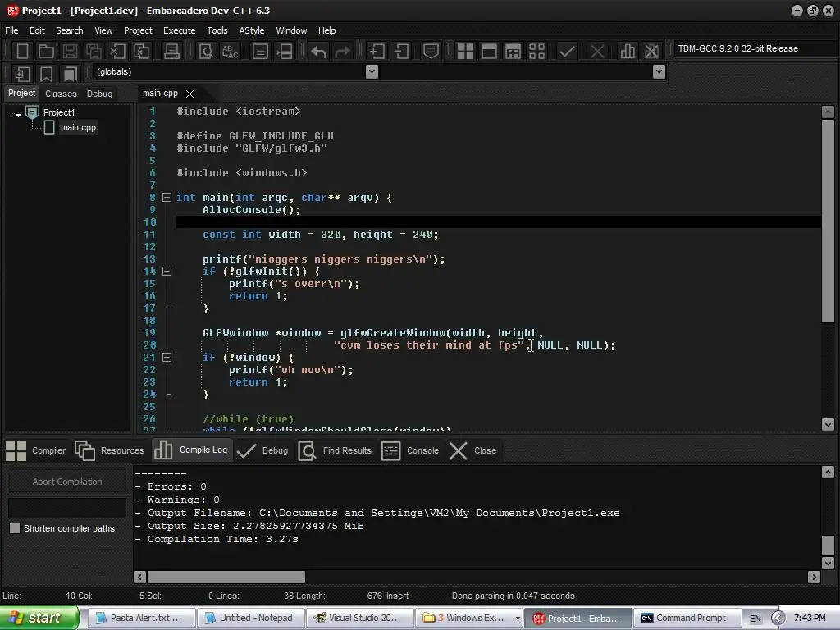Click the compile log horizontal scrollbar thumb

pos(226,577)
